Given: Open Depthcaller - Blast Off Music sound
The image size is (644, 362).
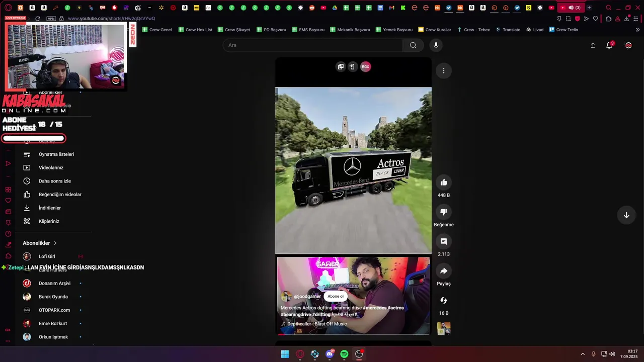Looking at the screenshot, I should pos(317,324).
